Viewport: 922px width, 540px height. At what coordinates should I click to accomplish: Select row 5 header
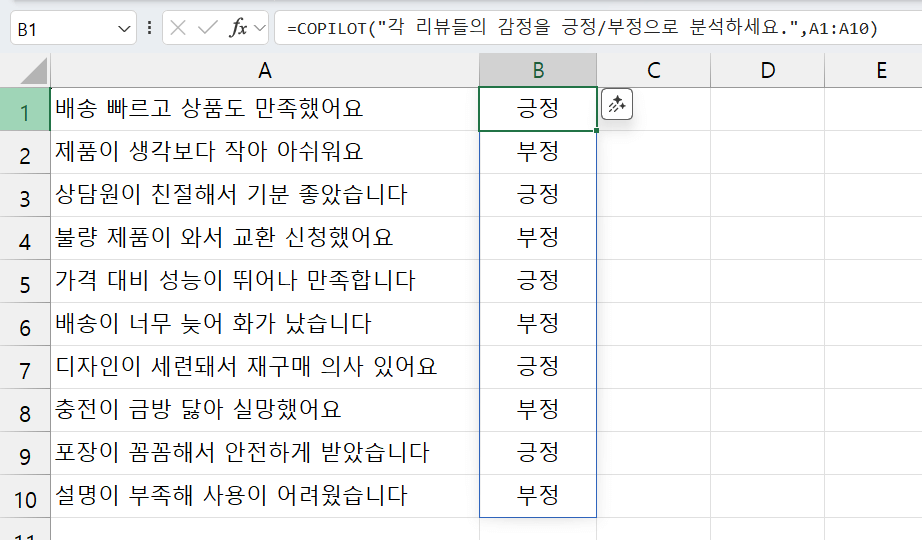pyautogui.click(x=25, y=282)
